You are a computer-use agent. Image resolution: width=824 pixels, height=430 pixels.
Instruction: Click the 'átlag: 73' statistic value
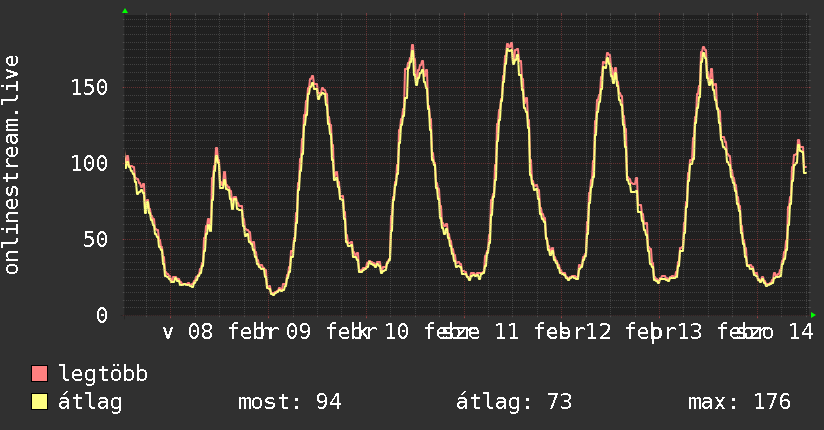(513, 402)
